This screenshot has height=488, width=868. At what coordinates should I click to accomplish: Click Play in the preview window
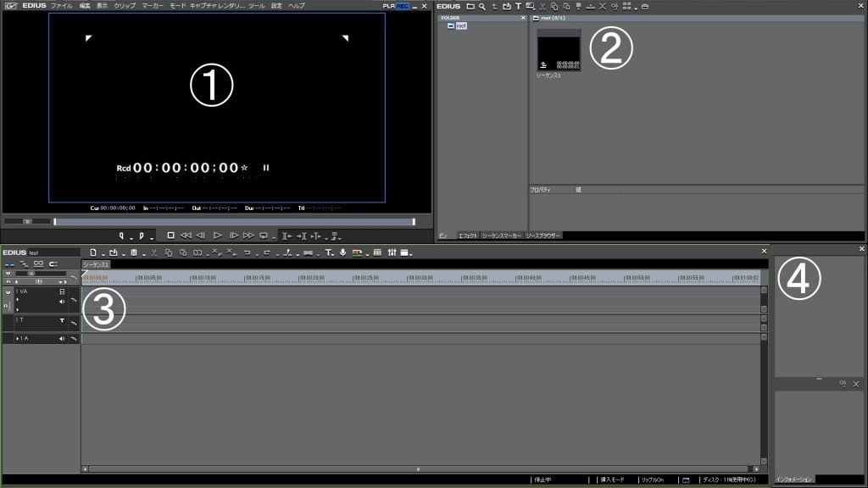218,236
